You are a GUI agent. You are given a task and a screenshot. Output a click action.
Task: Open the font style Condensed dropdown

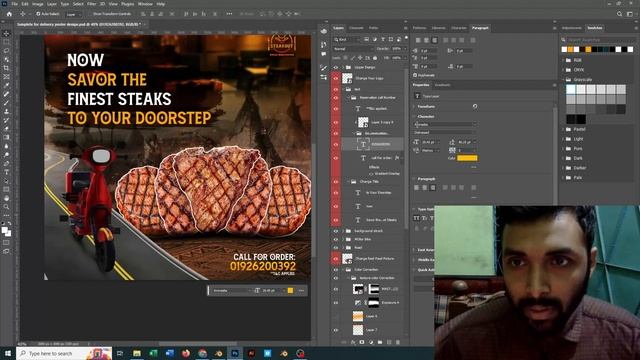[445, 132]
